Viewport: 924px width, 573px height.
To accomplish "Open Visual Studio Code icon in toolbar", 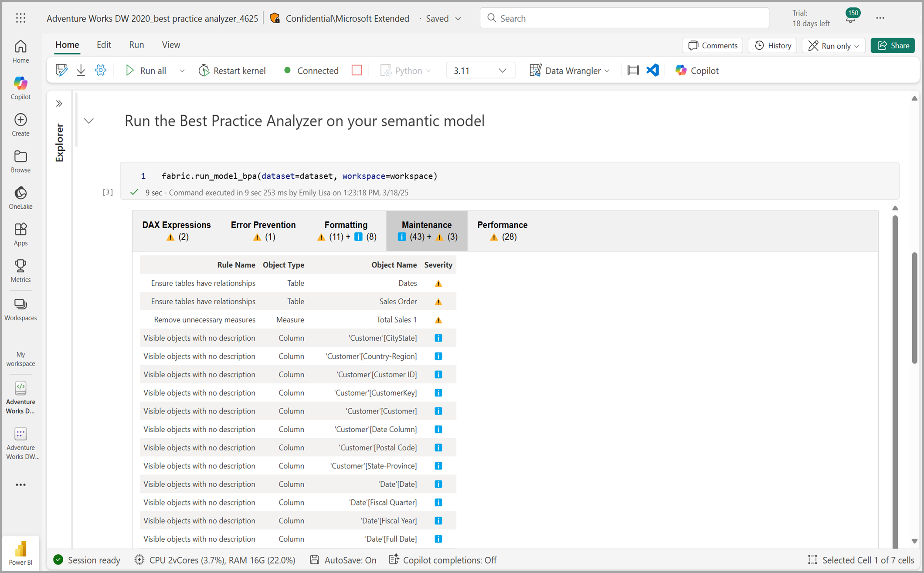I will [x=652, y=70].
